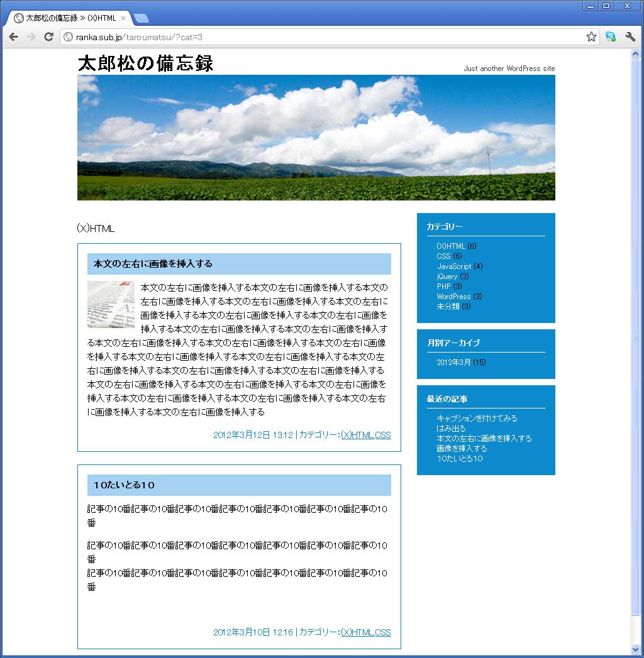
Task: Open recent post 10たいとる10 in sidebar
Action: (460, 458)
